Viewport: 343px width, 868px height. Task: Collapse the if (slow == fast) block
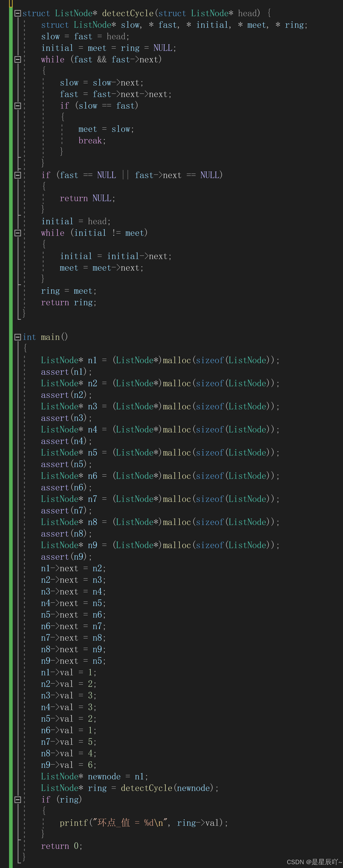tap(18, 106)
